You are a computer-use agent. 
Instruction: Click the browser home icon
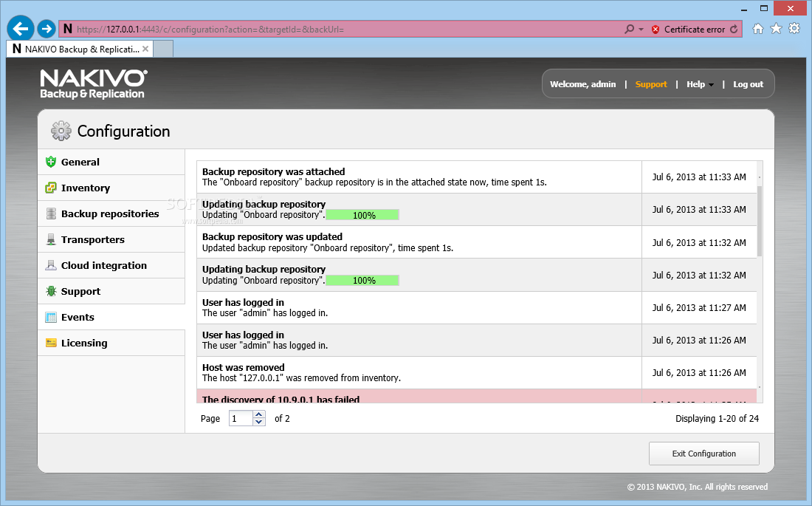[x=757, y=29]
